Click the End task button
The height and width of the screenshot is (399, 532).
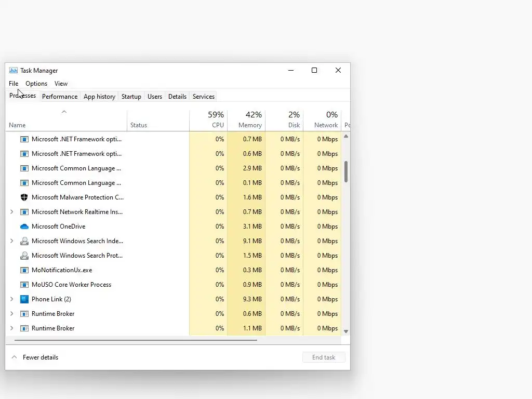click(x=324, y=357)
